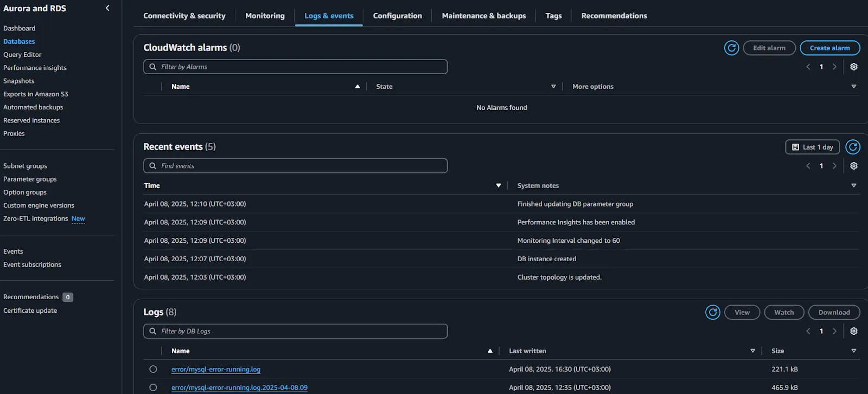The height and width of the screenshot is (394, 868).
Task: Go to next page of CloudWatch alarms
Action: [834, 67]
